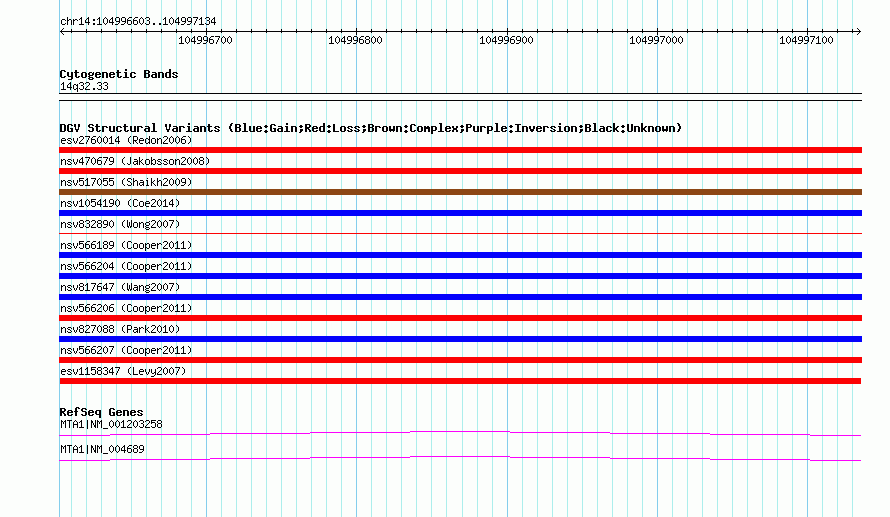
Task: Open nsv566206 (Cooper2011) variant label
Action: 126,308
